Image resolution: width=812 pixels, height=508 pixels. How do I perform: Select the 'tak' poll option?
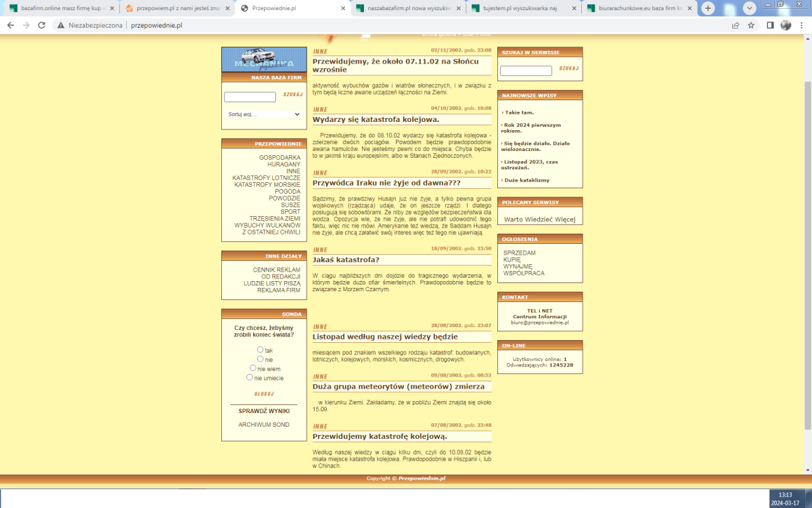[x=260, y=350]
